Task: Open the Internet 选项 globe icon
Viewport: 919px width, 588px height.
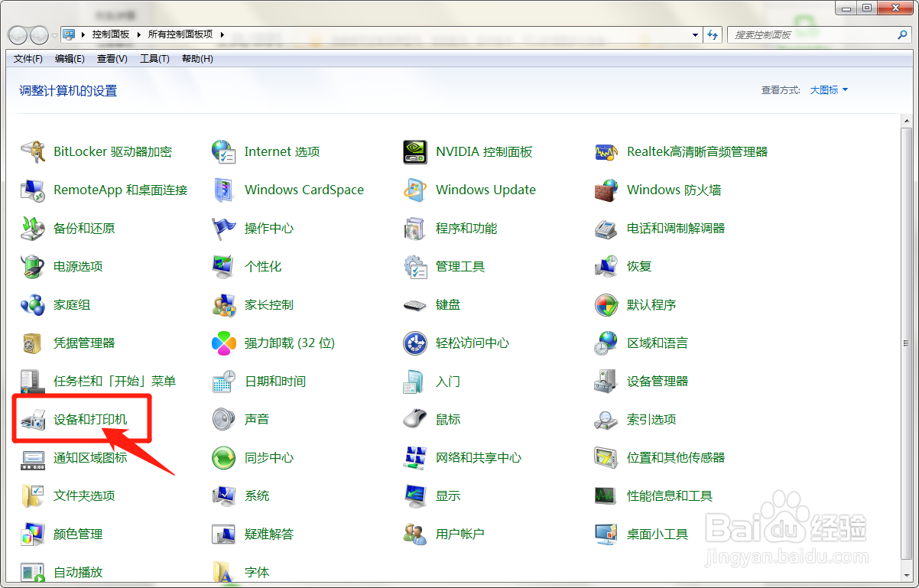Action: 224,151
